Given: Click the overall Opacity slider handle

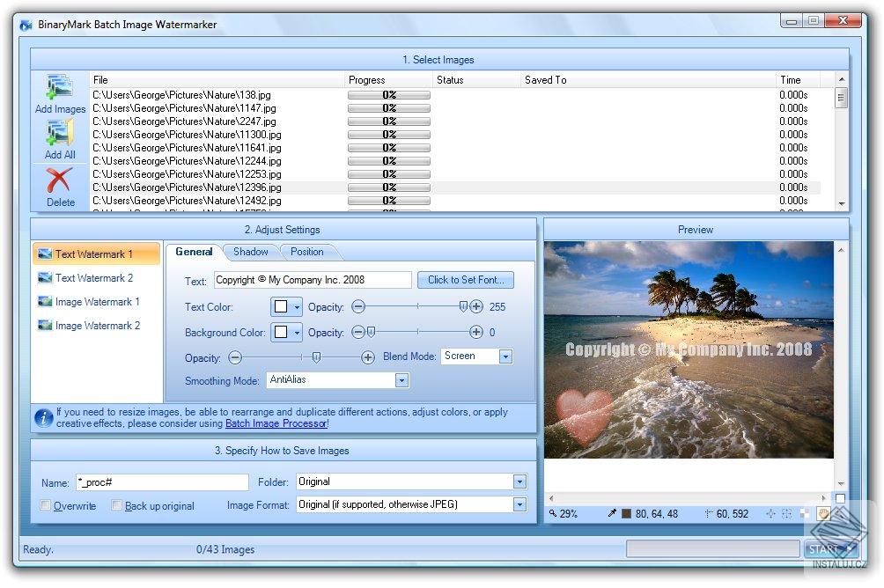Looking at the screenshot, I should (x=316, y=357).
